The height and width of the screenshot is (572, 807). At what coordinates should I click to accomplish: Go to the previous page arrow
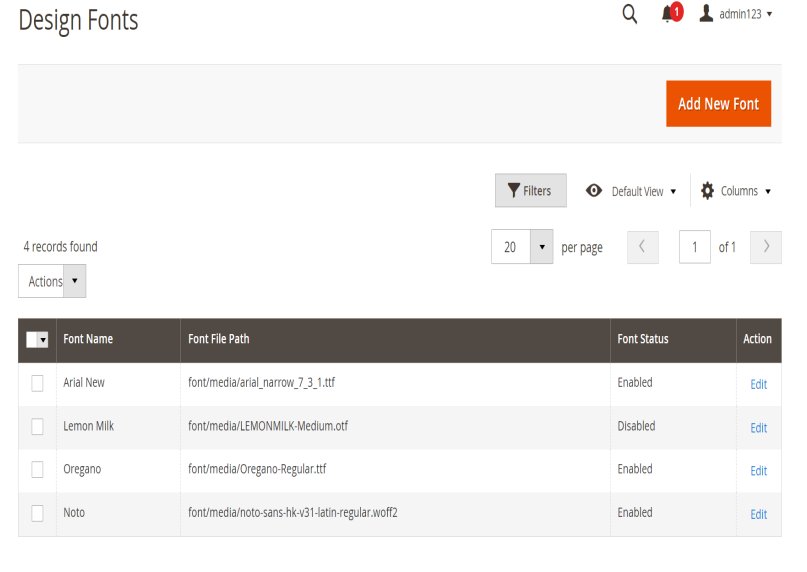tap(642, 247)
